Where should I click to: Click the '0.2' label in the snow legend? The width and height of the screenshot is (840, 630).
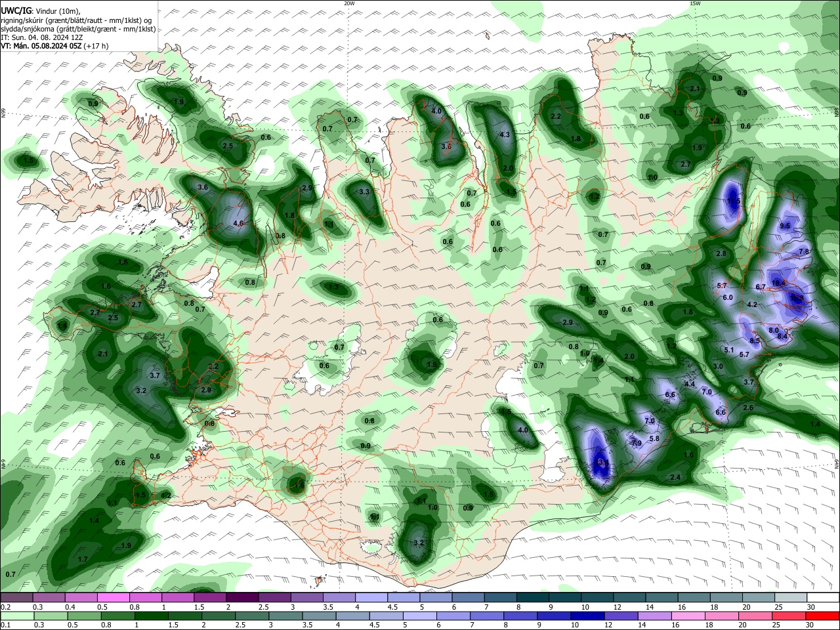click(x=5, y=607)
